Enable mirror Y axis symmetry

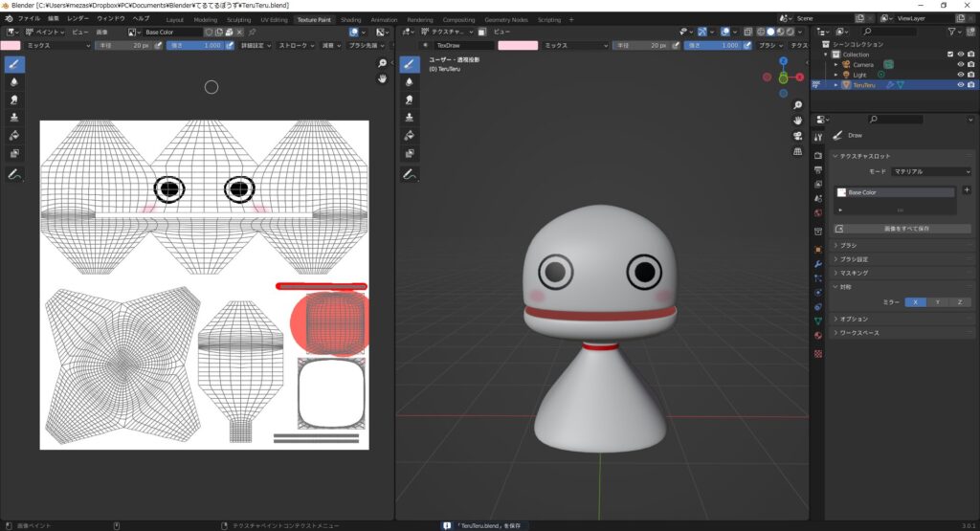tap(937, 302)
